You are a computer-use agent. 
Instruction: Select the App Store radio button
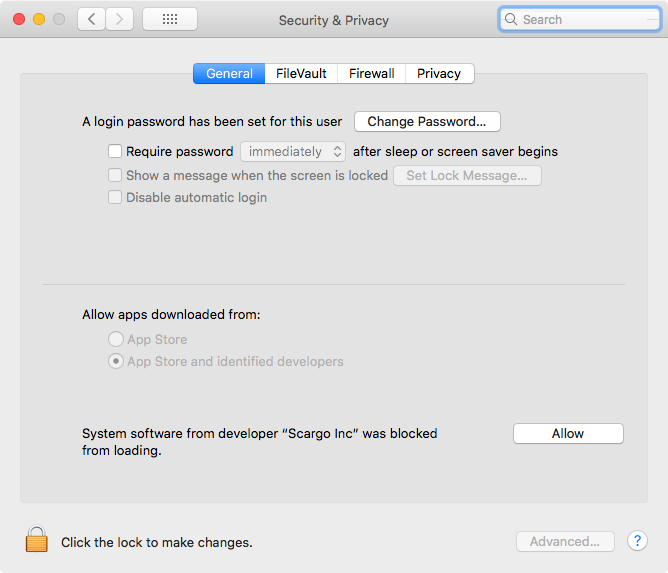[x=116, y=340]
